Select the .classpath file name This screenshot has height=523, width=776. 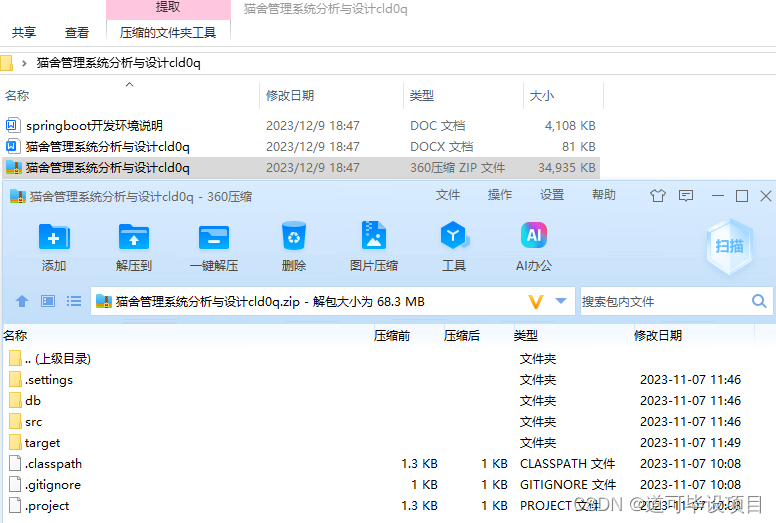tap(53, 464)
